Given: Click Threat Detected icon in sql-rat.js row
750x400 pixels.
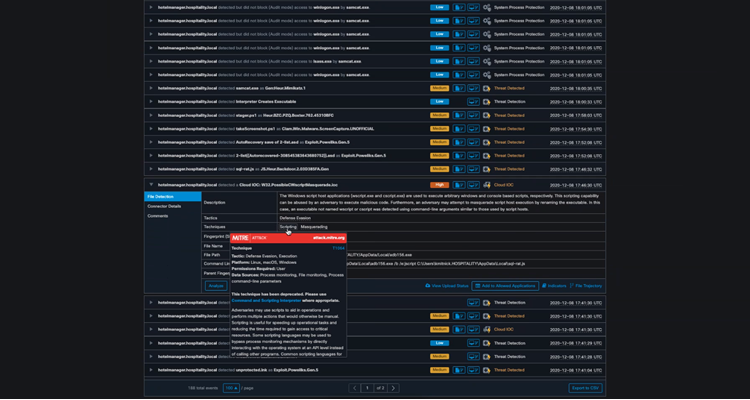Looking at the screenshot, I should [x=486, y=169].
